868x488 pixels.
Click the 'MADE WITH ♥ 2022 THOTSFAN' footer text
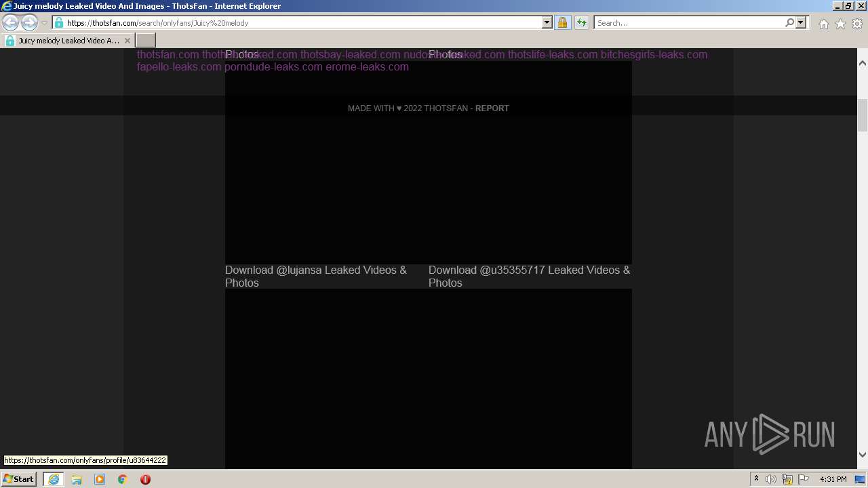pyautogui.click(x=408, y=108)
